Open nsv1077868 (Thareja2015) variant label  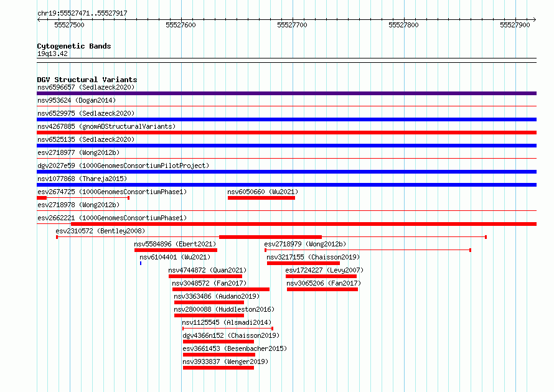[82, 179]
